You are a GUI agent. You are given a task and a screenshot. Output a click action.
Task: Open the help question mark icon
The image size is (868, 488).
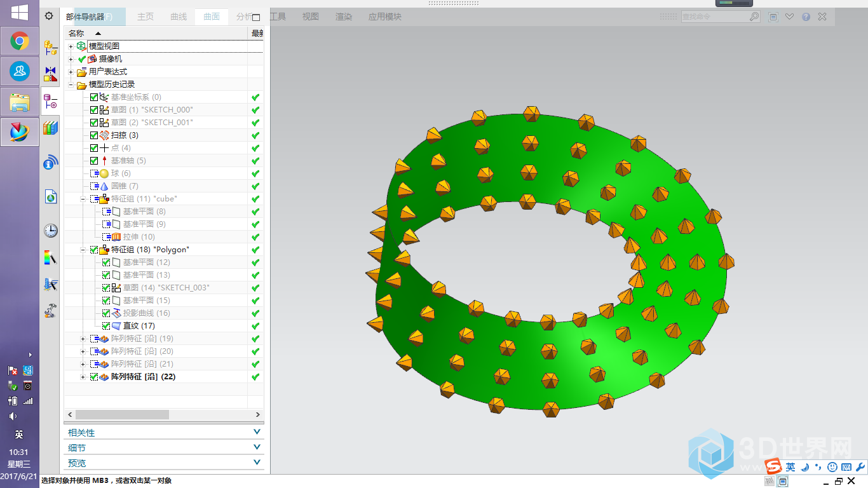(806, 17)
